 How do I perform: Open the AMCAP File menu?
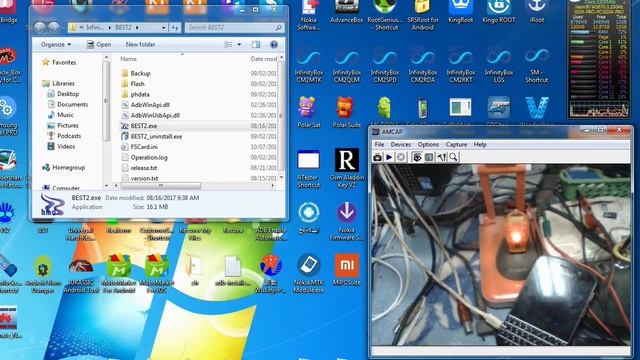click(x=379, y=144)
